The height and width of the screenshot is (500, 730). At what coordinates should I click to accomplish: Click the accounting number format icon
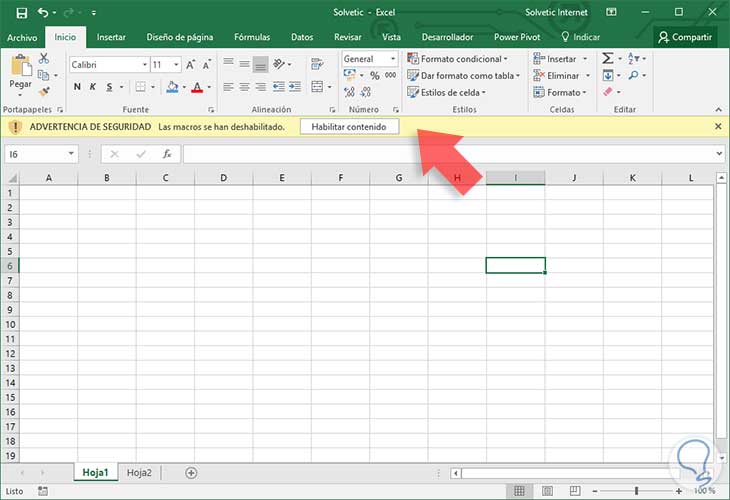350,75
